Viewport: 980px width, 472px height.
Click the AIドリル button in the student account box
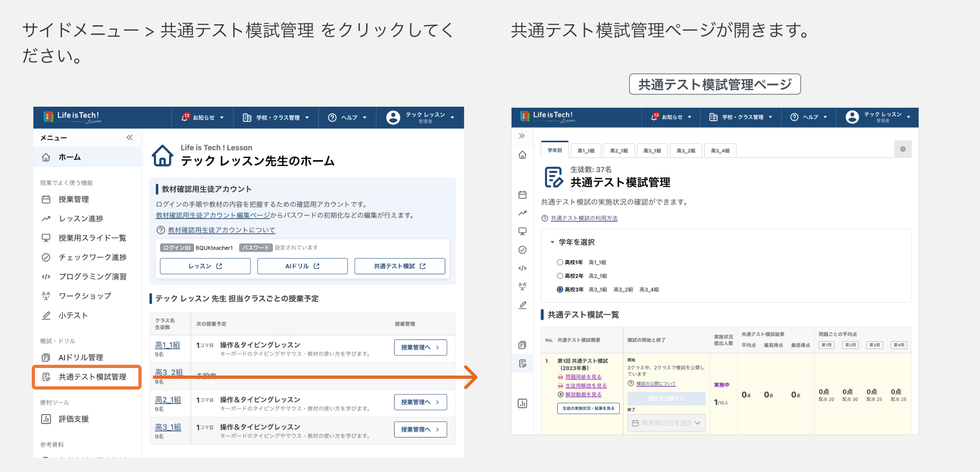pyautogui.click(x=303, y=266)
